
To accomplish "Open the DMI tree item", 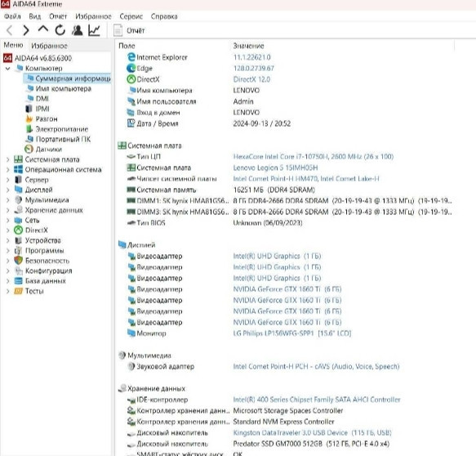I will [x=38, y=99].
